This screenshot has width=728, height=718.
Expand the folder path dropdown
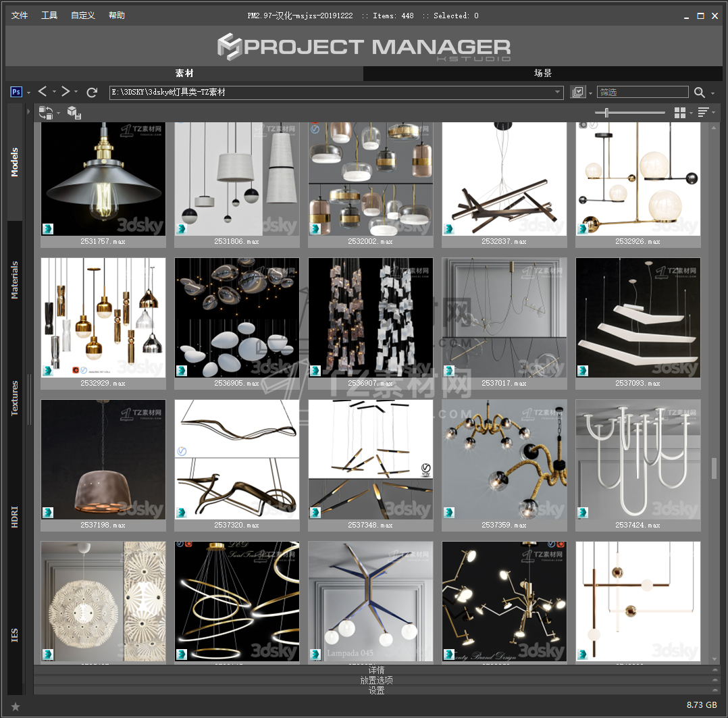click(557, 92)
